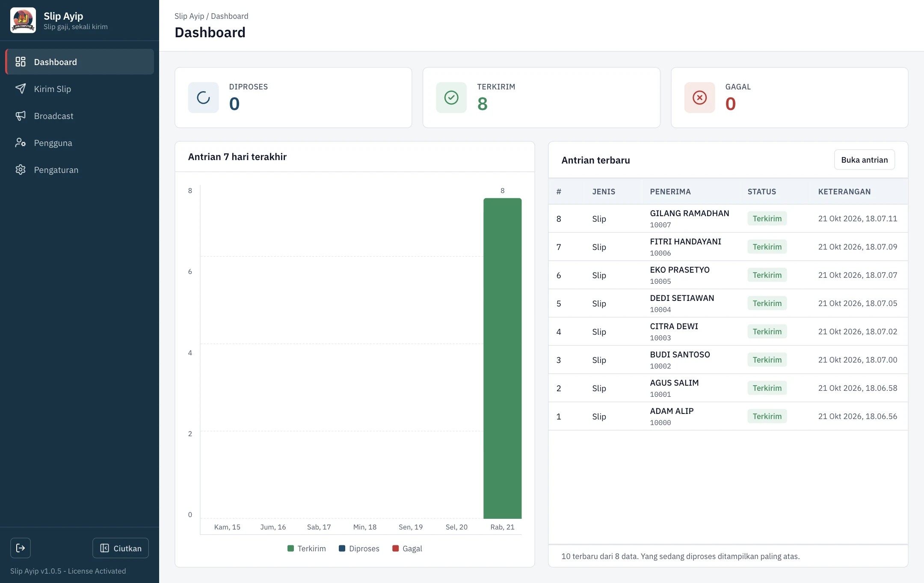This screenshot has width=924, height=583.
Task: Click Terkirim status badge for ADAM ALIP
Action: (x=767, y=416)
